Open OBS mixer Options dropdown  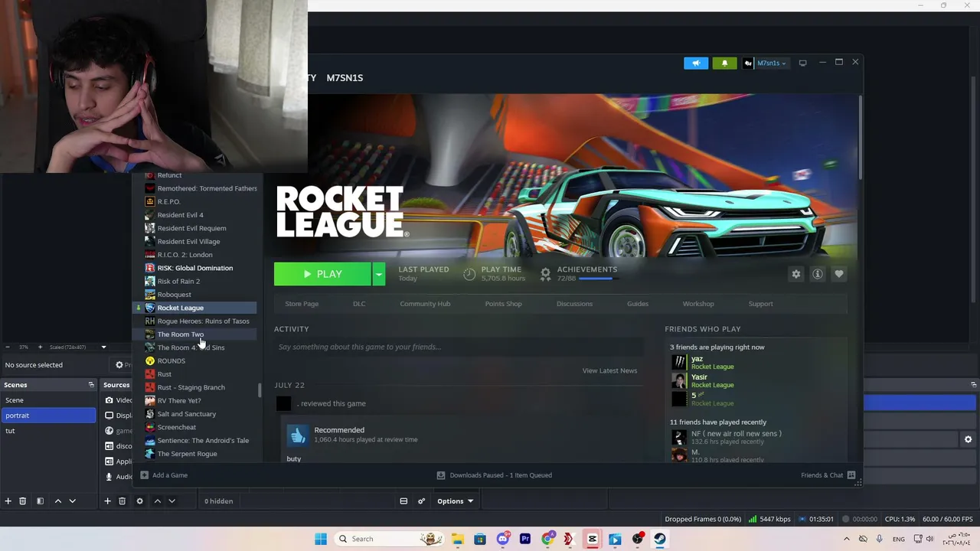point(455,501)
